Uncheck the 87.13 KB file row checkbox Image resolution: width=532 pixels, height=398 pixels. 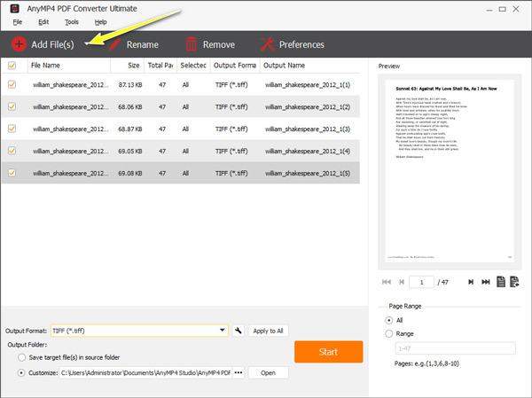(x=12, y=84)
